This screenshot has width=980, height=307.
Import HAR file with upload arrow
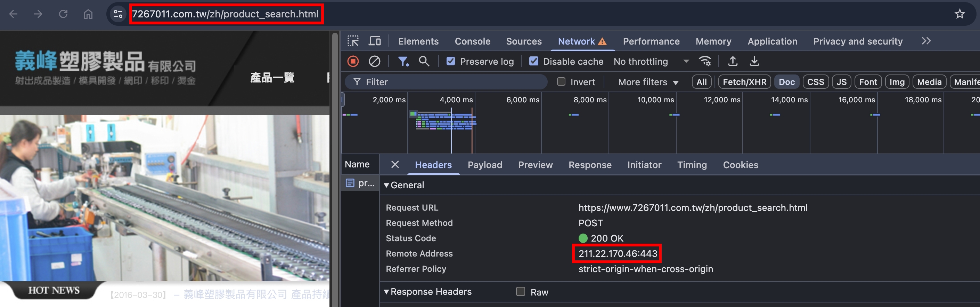pyautogui.click(x=733, y=61)
